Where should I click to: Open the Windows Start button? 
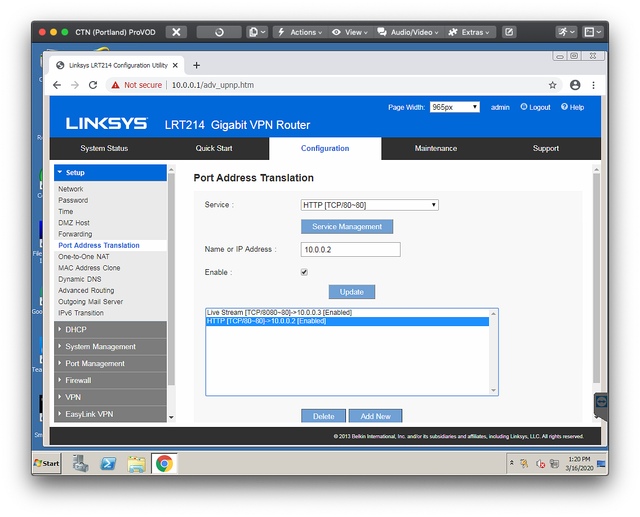[47, 464]
